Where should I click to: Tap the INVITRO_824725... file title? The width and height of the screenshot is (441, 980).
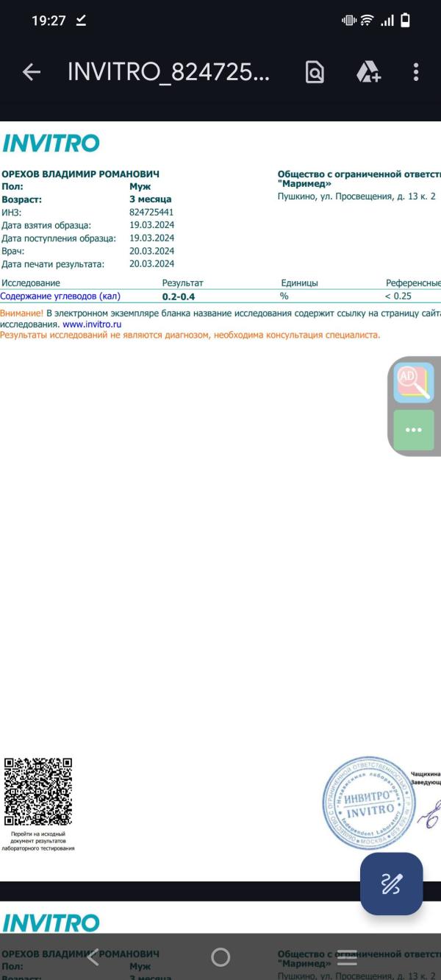point(169,71)
